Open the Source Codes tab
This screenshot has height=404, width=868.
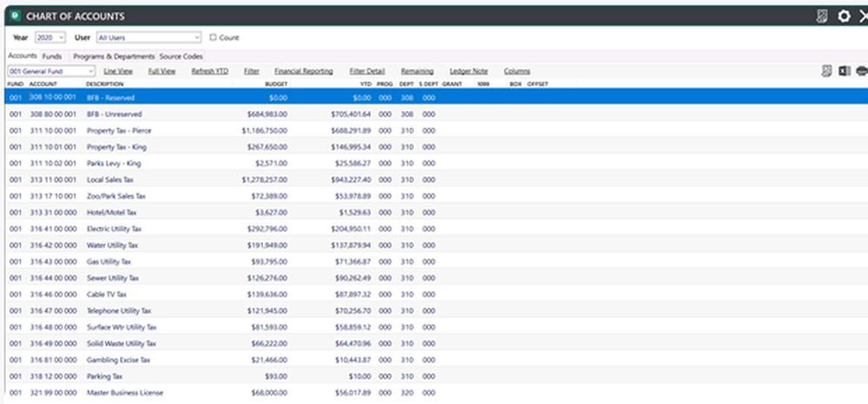point(181,56)
